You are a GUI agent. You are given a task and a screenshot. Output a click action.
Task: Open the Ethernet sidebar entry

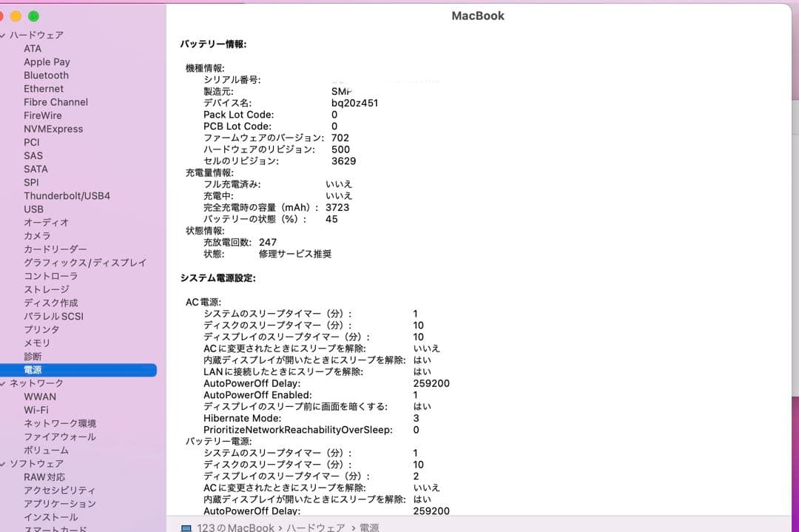(x=44, y=89)
